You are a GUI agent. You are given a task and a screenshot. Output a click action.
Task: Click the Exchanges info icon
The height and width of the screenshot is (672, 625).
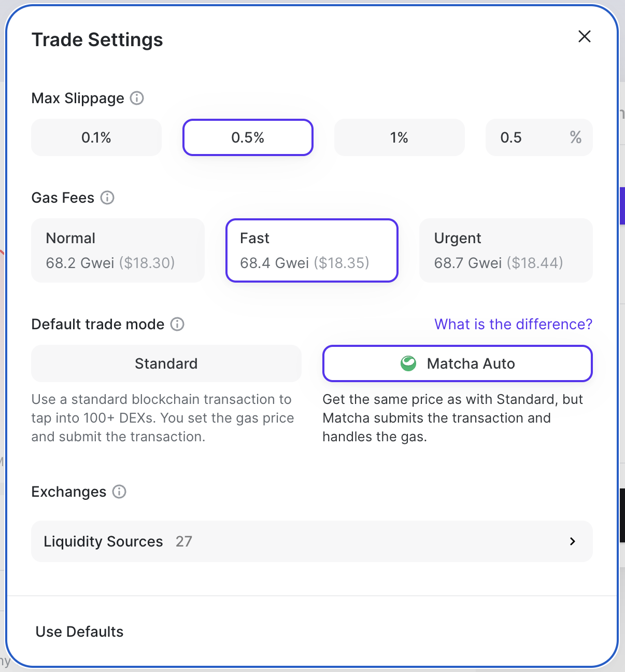(119, 492)
